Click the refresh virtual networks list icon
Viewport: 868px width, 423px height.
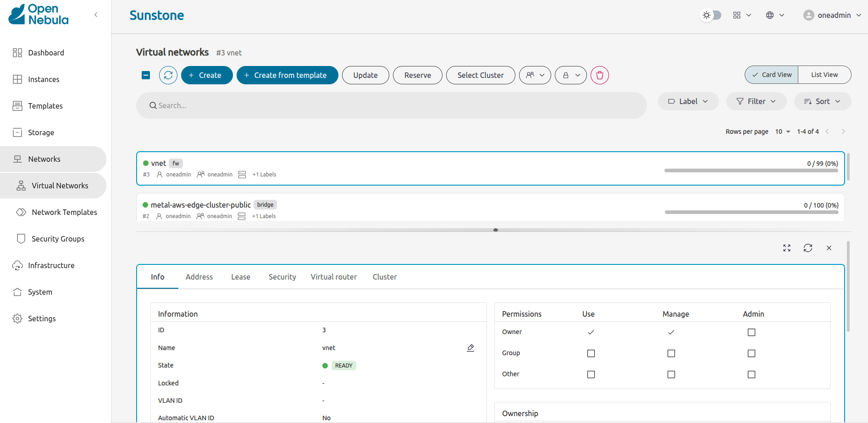(x=168, y=75)
